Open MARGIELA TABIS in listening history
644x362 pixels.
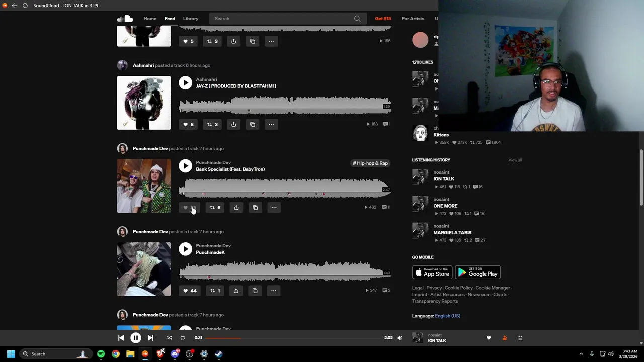click(452, 233)
